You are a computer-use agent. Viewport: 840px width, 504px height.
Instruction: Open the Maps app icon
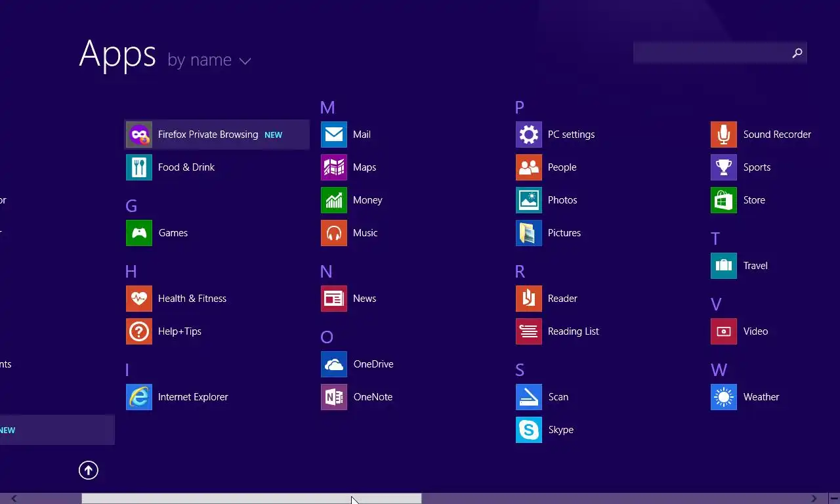pyautogui.click(x=334, y=167)
